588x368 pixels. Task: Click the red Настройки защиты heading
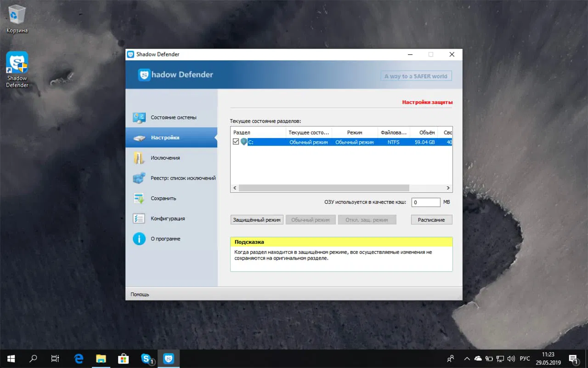(x=427, y=102)
